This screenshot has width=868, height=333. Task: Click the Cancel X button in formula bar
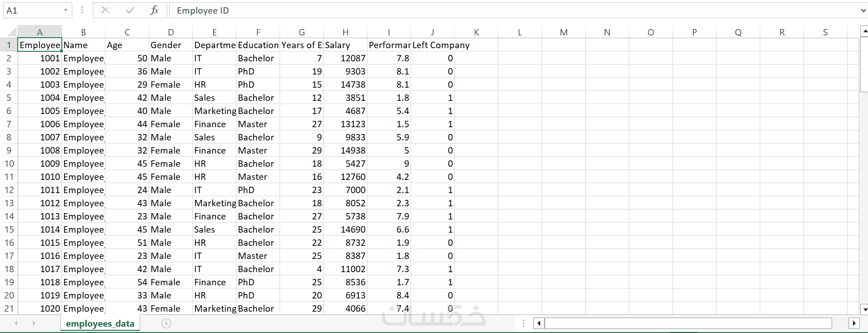point(105,10)
